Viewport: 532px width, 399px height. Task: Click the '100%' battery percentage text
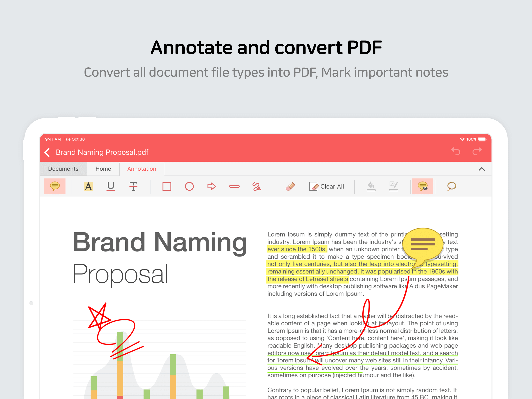pyautogui.click(x=471, y=139)
